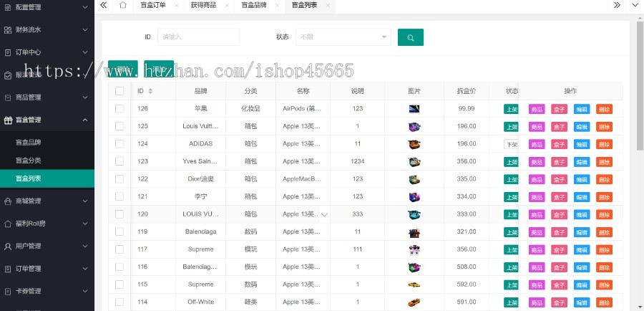Click the AirPods name cell in row 126
The image size is (644, 311).
[303, 109]
